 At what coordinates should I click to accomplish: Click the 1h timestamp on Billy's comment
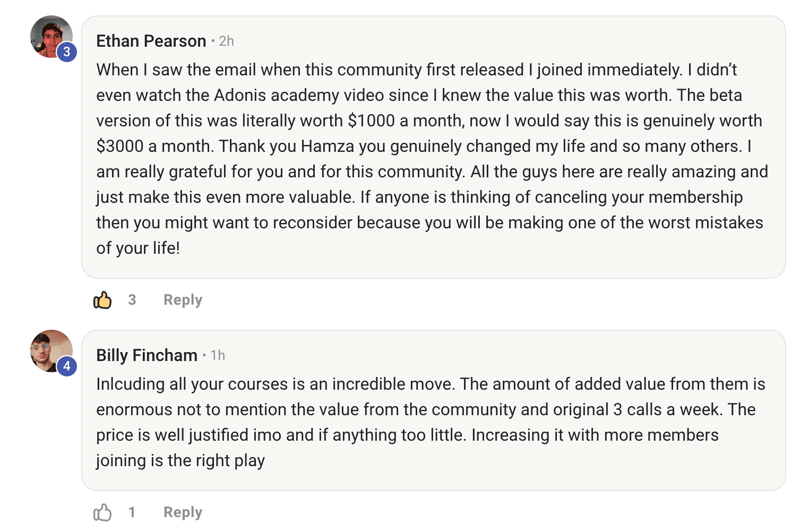coord(218,355)
